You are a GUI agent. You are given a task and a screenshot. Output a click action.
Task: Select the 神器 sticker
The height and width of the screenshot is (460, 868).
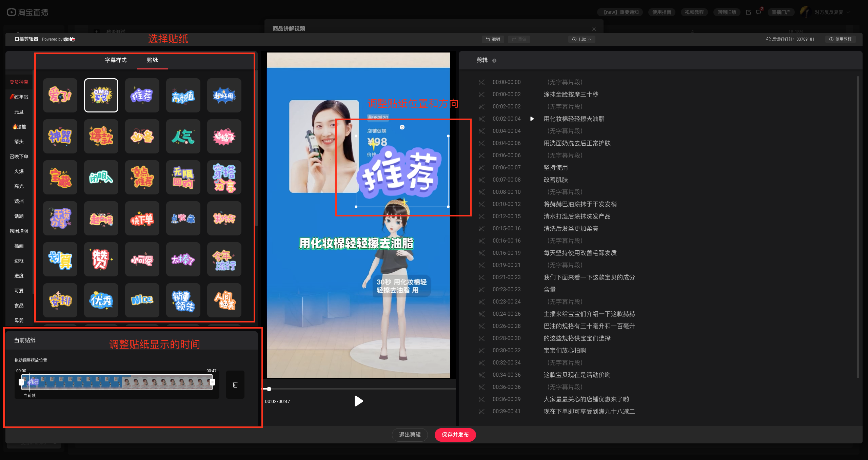[60, 136]
